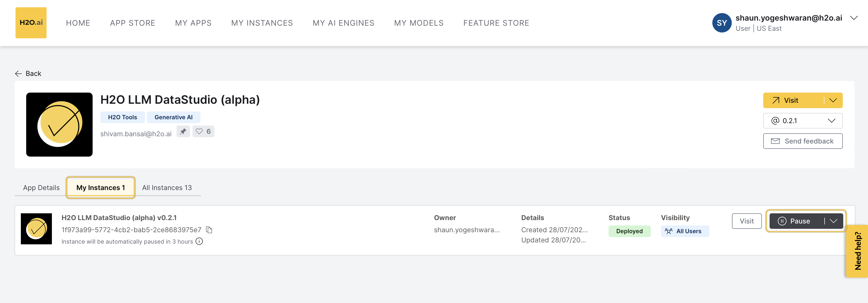Click owner email shivam.bansal@h2o.ai
This screenshot has width=868, height=303.
point(136,134)
